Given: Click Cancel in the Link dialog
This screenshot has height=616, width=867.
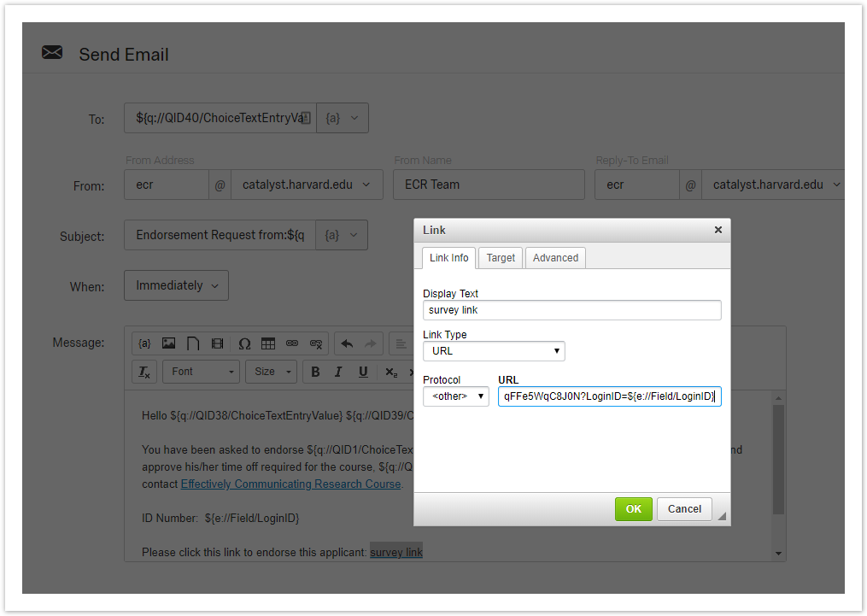Looking at the screenshot, I should (684, 509).
